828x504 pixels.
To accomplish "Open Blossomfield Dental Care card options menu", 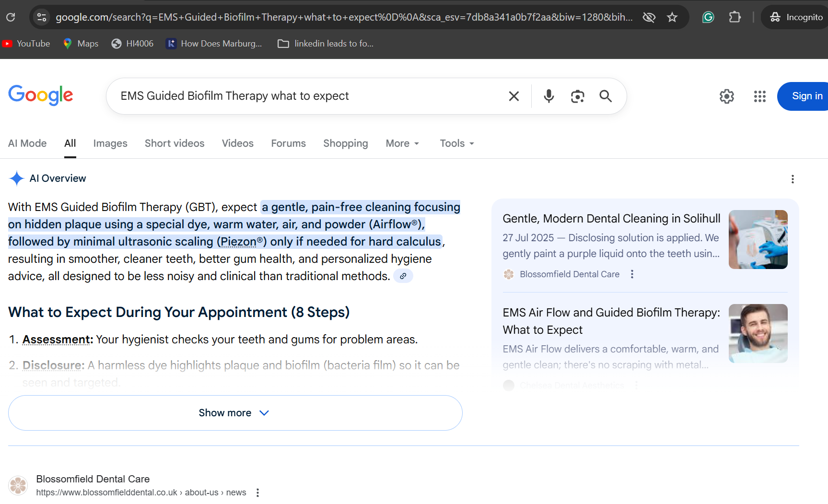I will click(x=632, y=274).
